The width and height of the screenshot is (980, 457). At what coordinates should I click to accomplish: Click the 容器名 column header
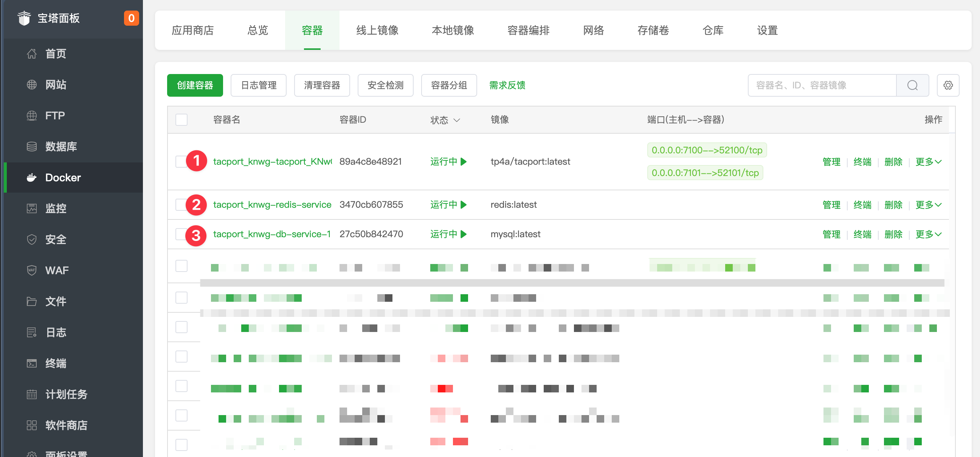[226, 120]
